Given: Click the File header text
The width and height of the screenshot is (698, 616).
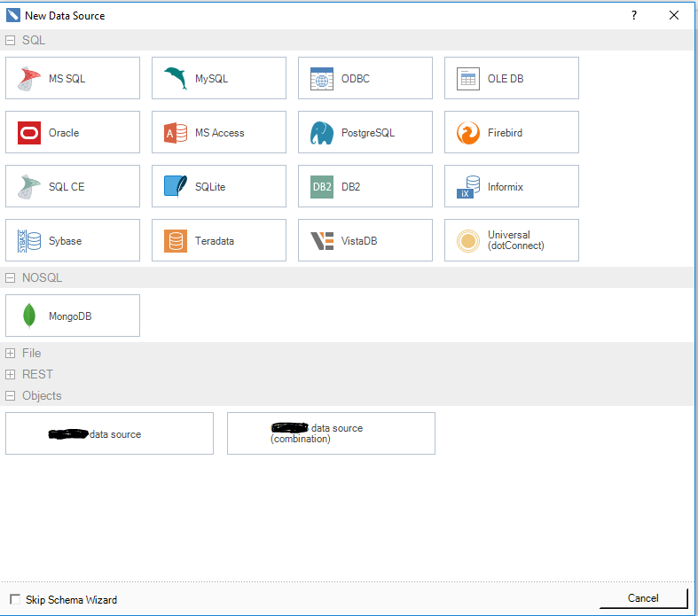Looking at the screenshot, I should pos(32,353).
